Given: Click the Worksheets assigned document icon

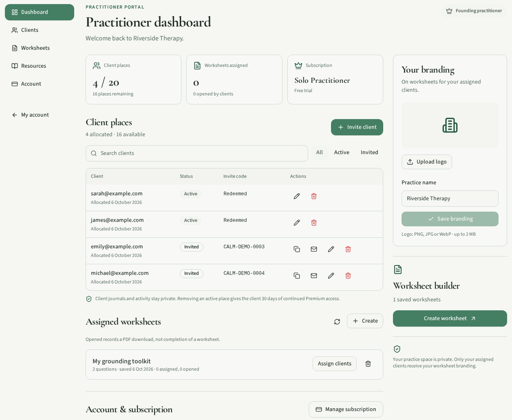Looking at the screenshot, I should (197, 66).
